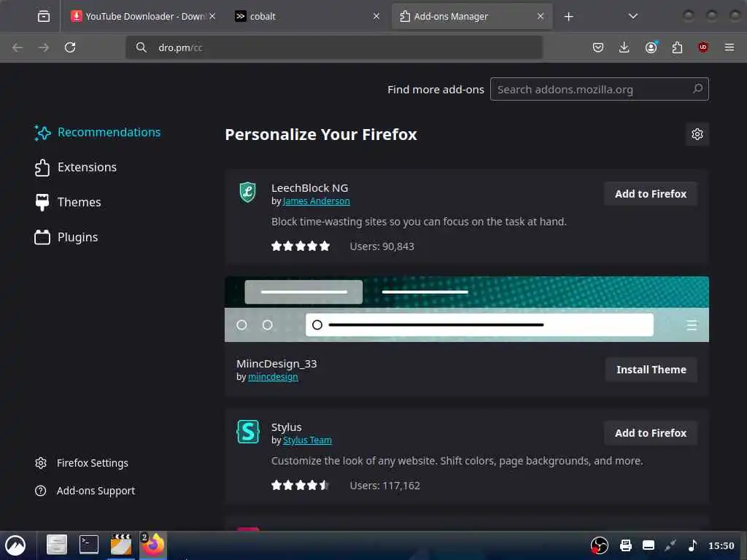Open the system start menu launcher
This screenshot has height=560, width=747.
(x=15, y=545)
